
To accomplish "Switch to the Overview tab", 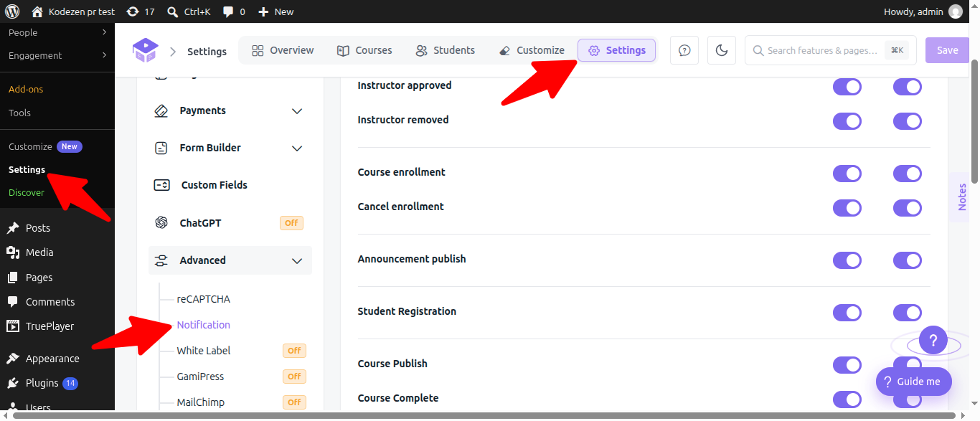I will (x=283, y=50).
